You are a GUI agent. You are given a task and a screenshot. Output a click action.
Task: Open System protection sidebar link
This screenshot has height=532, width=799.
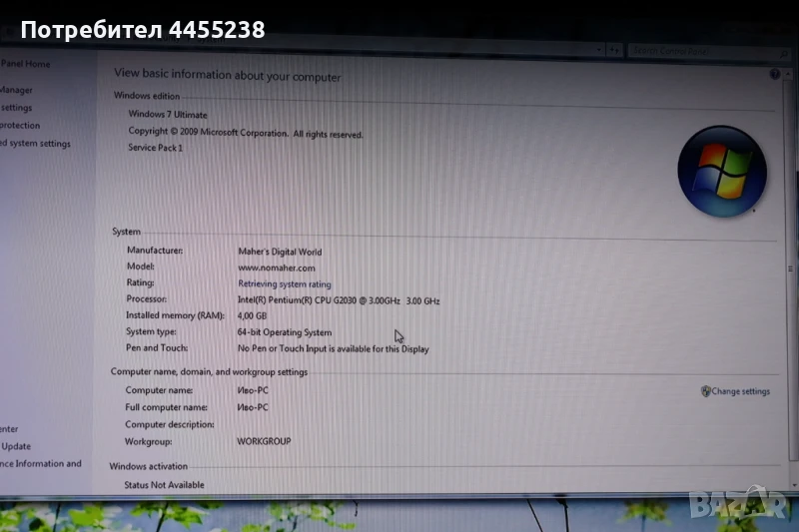click(20, 125)
